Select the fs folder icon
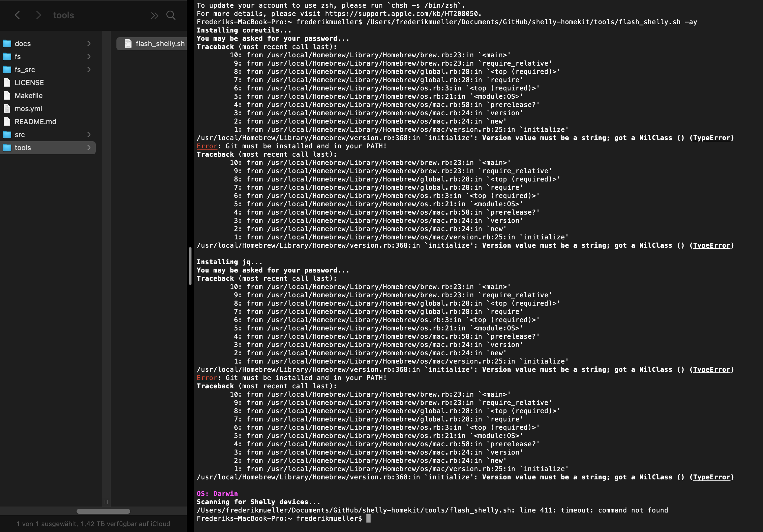Screen dimensions: 763x532 click(x=7, y=56)
